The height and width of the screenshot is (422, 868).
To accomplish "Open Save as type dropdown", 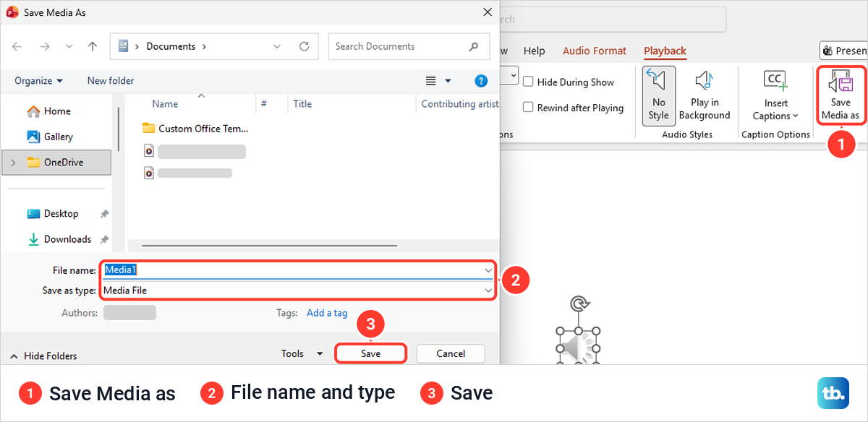I will (488, 290).
